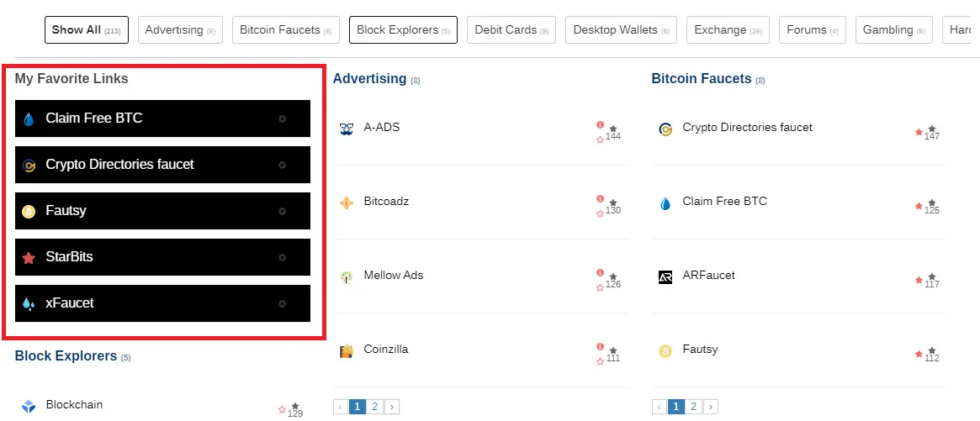Remove StarBits from My Favorite Links
This screenshot has height=421, width=980.
(282, 257)
